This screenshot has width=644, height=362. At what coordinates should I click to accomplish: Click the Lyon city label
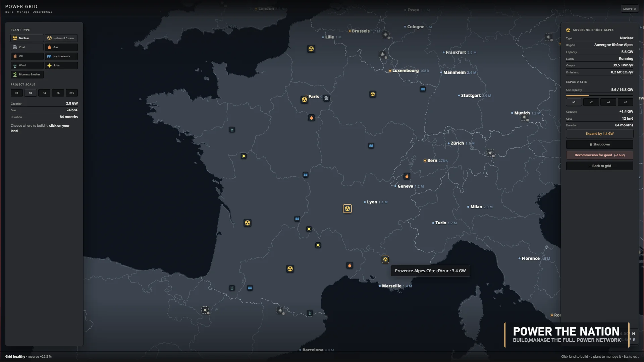372,202
